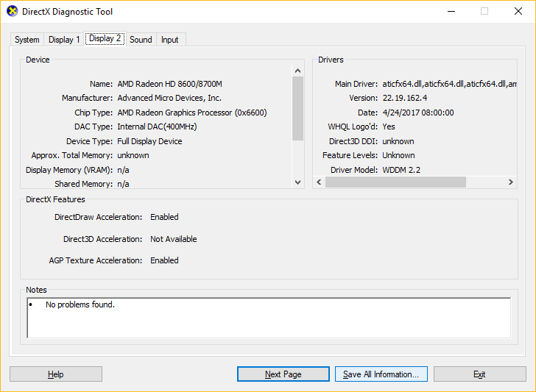
Task: Click manufacturer Advanced Micro Devices, Inc.
Action: tap(169, 98)
